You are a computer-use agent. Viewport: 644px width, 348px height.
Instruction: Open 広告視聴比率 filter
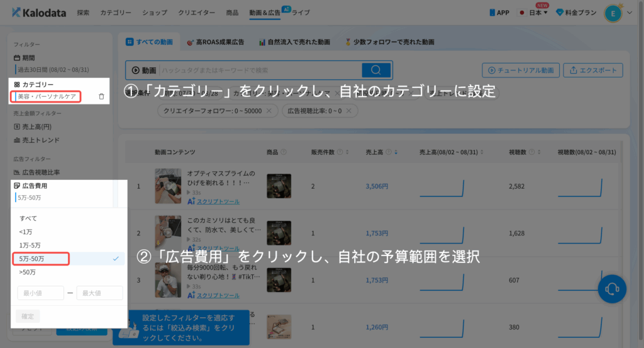(36, 172)
